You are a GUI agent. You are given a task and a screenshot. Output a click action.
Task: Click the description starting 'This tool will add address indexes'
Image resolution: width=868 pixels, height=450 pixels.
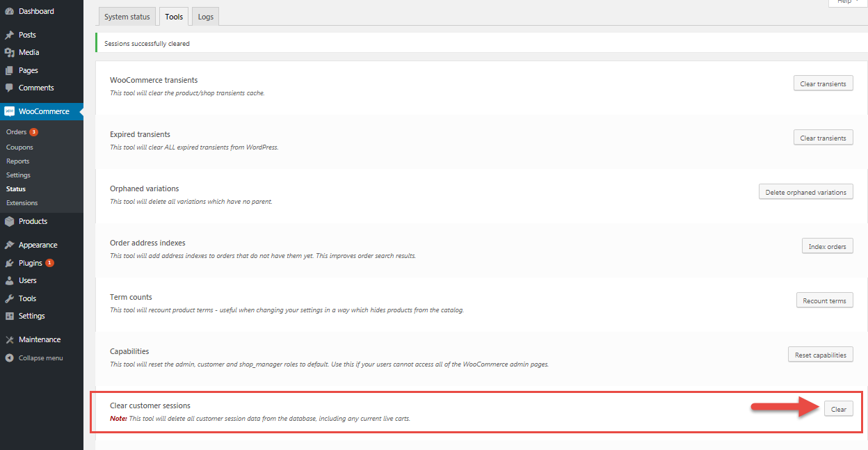(263, 256)
